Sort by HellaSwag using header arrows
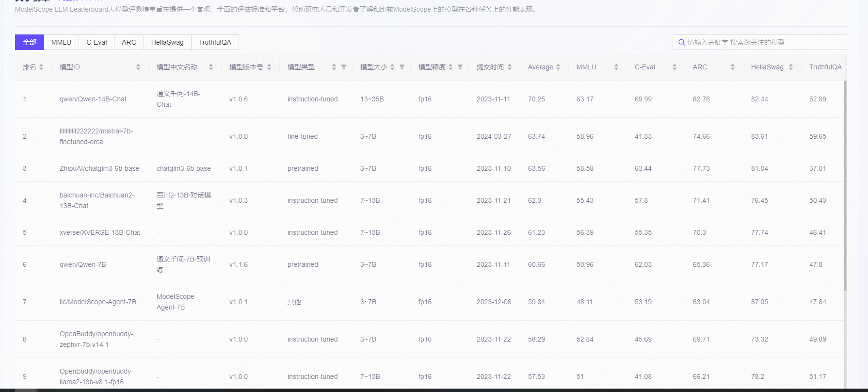The height and width of the screenshot is (392, 868). coord(791,67)
